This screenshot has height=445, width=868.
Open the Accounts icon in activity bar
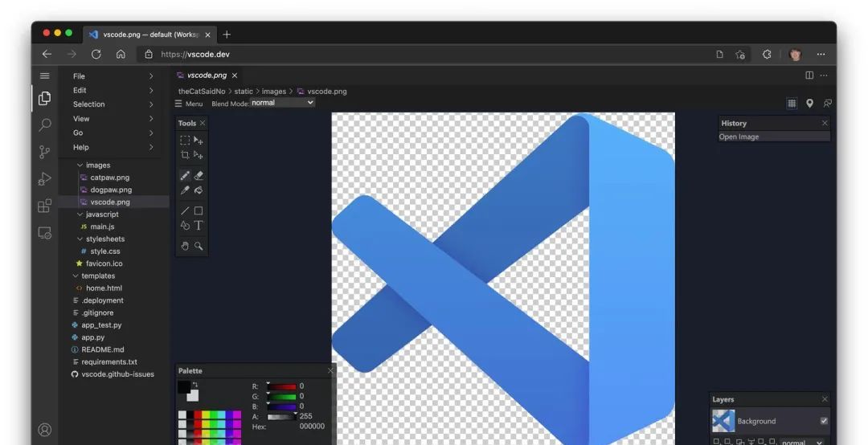pyautogui.click(x=45, y=430)
